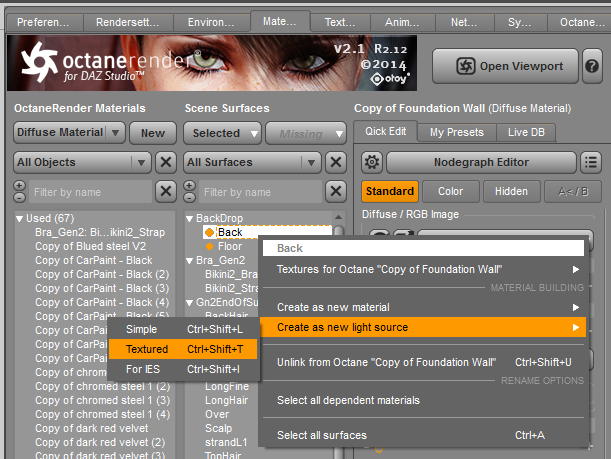Open the All Objects dropdown
This screenshot has height=459, width=611.
click(x=82, y=162)
